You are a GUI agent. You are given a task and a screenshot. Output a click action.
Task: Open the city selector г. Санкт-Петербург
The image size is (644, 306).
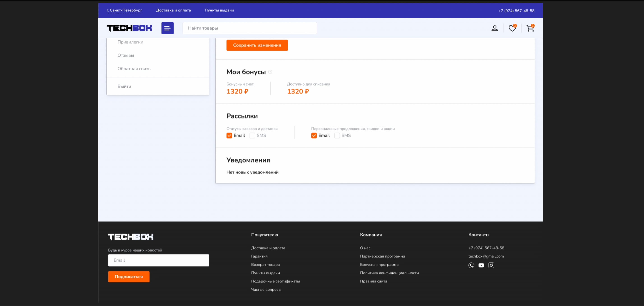[x=125, y=10]
